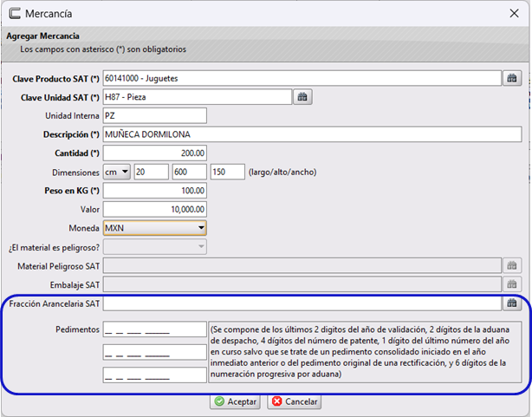Click the Fracción Arancelaria SAT input field
The height and width of the screenshot is (417, 532).
click(x=302, y=303)
